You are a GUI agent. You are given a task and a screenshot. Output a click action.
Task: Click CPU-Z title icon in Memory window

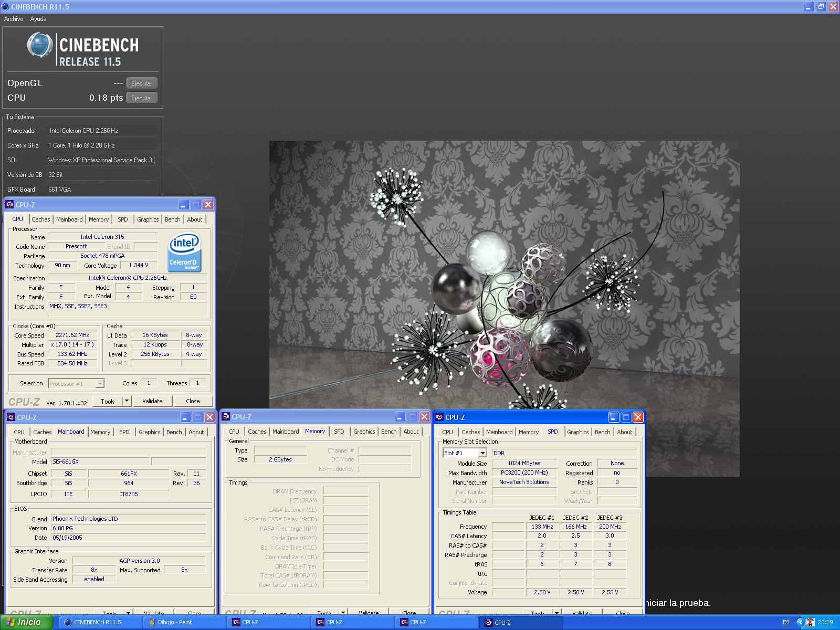226,417
